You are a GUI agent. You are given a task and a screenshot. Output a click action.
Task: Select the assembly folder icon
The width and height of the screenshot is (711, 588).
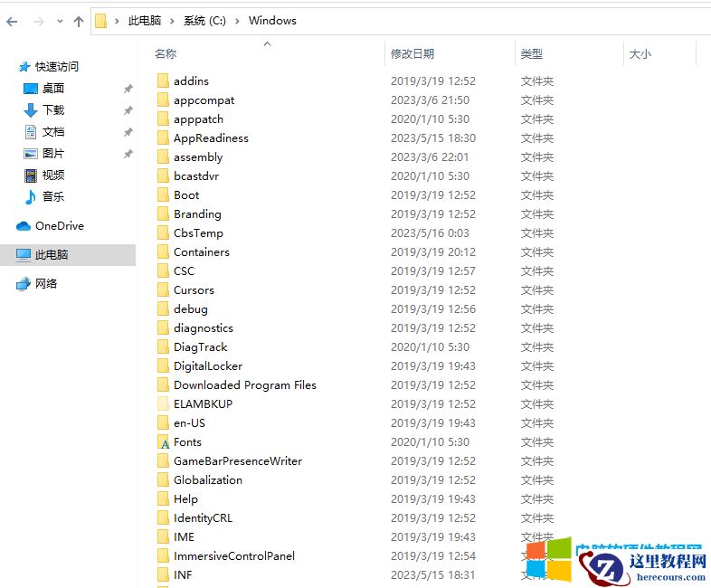pos(163,157)
